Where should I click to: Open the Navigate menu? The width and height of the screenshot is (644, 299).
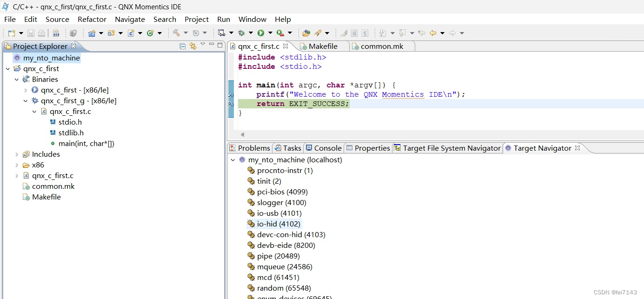point(130,19)
